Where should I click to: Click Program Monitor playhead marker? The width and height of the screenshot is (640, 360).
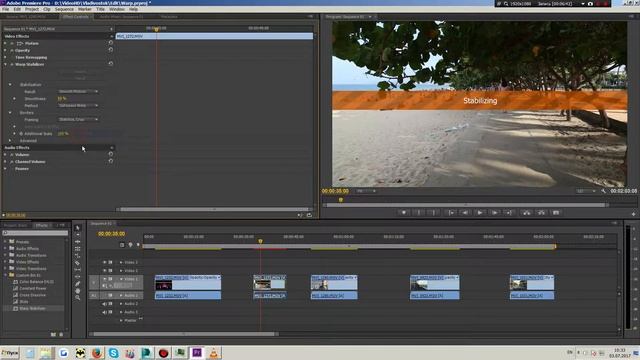341,200
